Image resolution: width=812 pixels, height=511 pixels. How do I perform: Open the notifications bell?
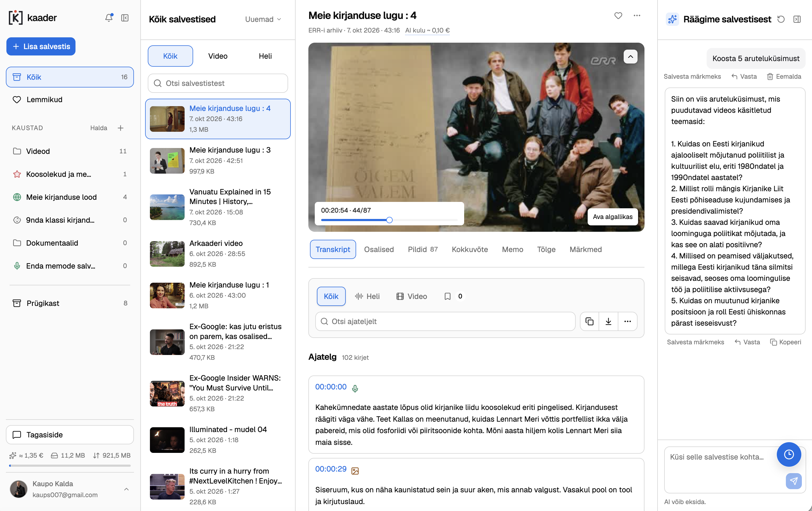[109, 18]
